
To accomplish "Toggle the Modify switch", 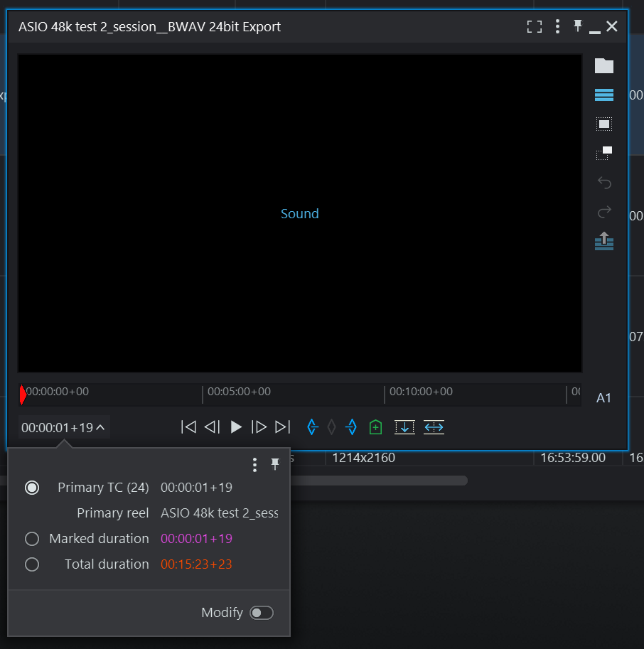I will tap(261, 613).
